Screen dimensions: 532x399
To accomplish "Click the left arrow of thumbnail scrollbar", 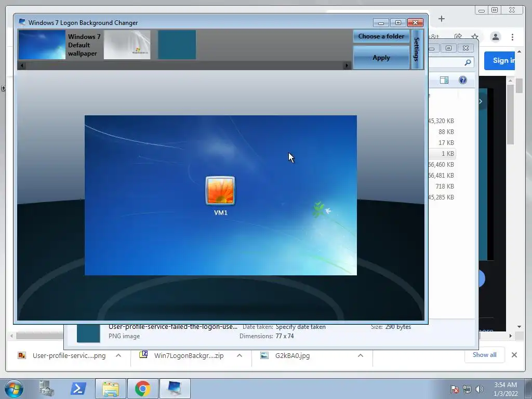I will [x=22, y=65].
